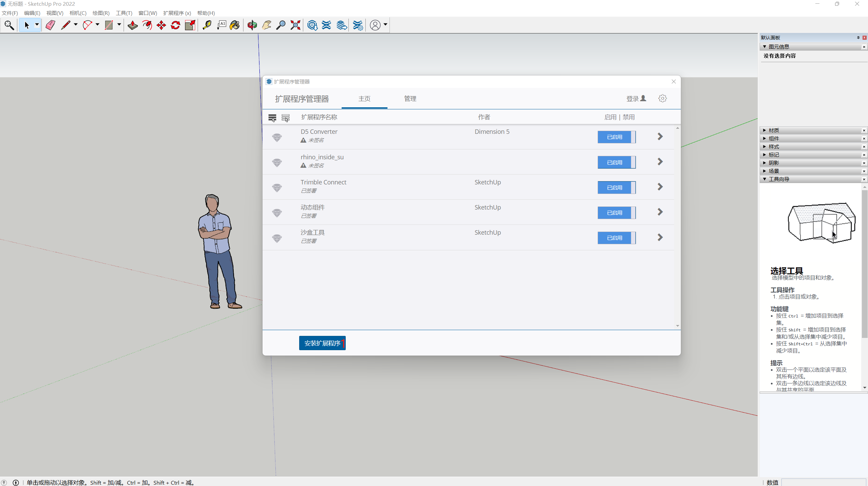The height and width of the screenshot is (486, 868).
Task: Click the status bar info icon
Action: (16, 483)
